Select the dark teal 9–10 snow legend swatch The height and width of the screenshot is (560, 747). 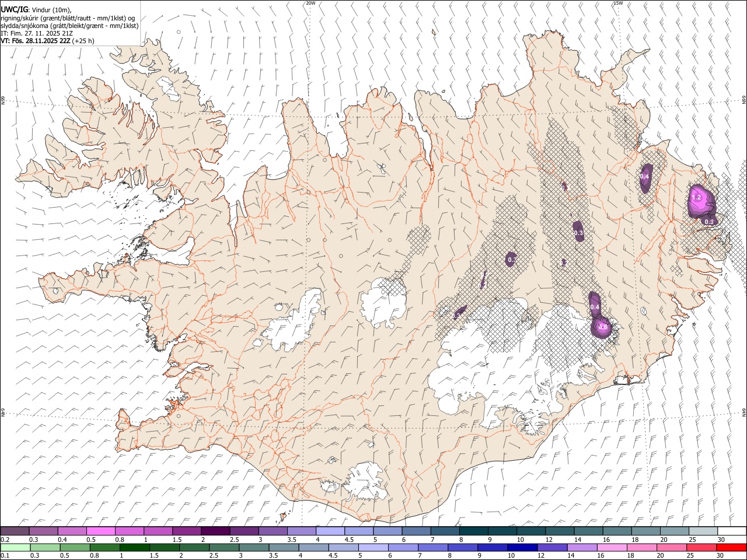[502, 531]
